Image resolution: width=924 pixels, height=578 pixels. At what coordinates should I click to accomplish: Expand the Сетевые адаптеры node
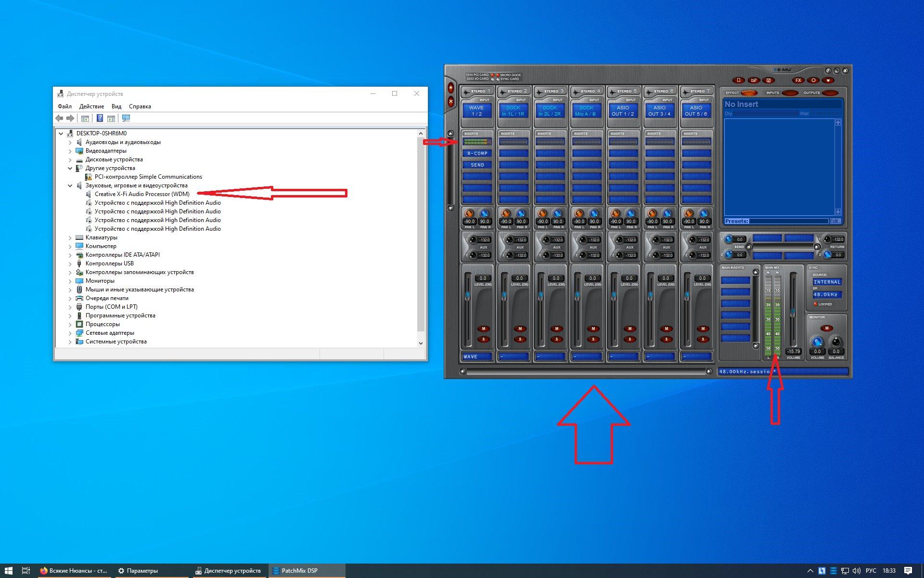(x=70, y=333)
